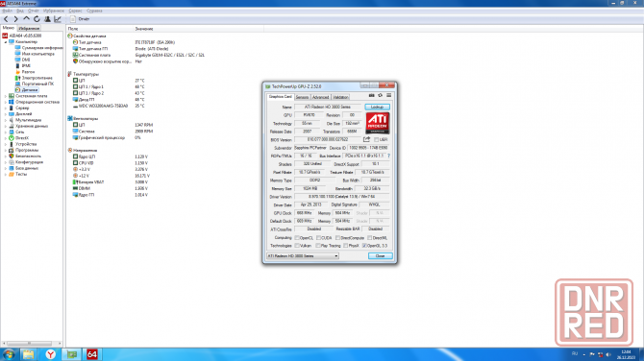
Task: Click the taskbar clock
Action: coord(626,354)
